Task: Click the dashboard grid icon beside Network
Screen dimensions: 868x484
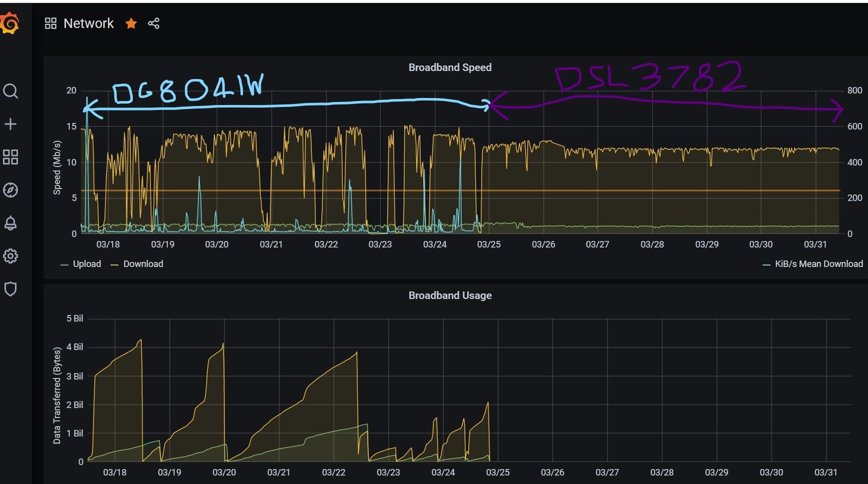Action: [x=50, y=23]
